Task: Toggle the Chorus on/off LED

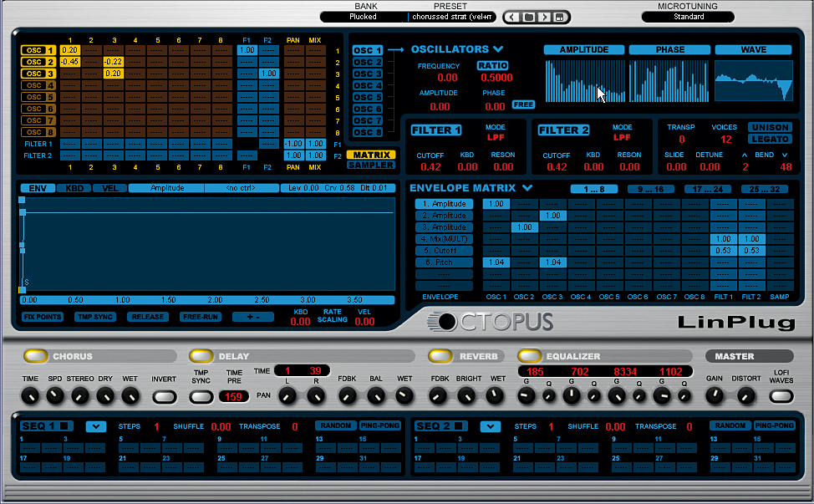Action: (36, 356)
